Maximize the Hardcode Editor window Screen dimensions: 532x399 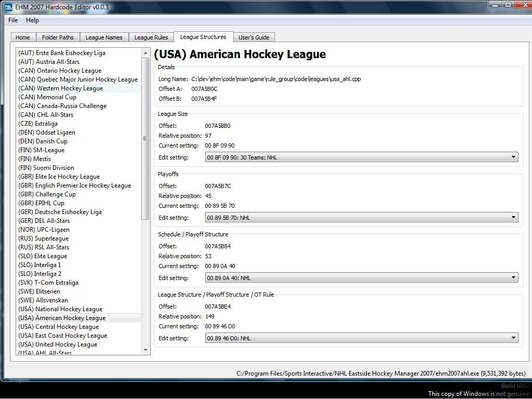point(508,5)
